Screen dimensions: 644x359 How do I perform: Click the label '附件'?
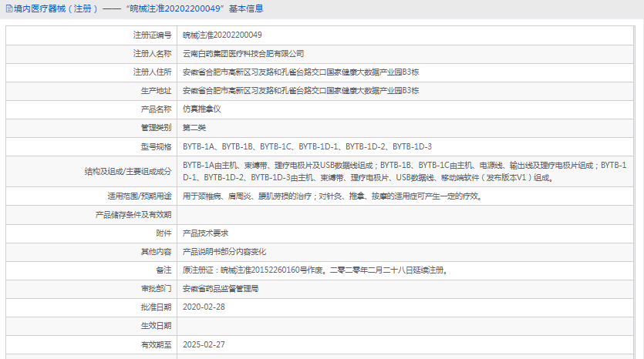(164, 233)
